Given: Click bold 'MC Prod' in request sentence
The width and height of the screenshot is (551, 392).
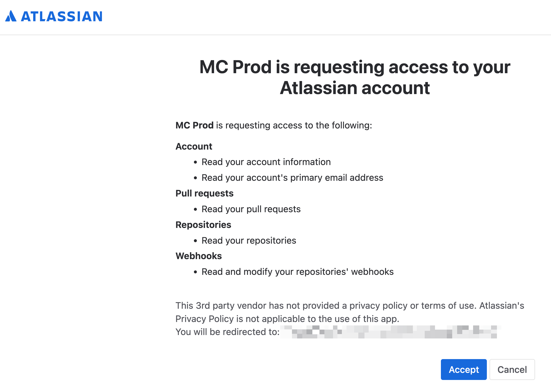Looking at the screenshot, I should [x=194, y=125].
